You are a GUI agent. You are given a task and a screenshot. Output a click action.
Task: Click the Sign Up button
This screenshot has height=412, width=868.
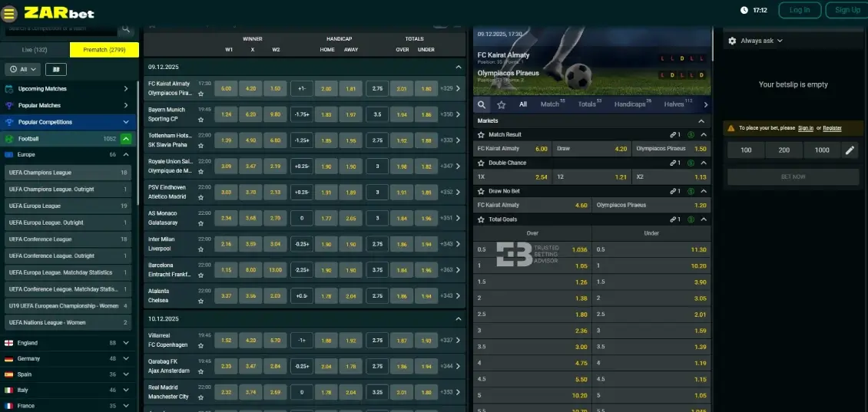point(847,10)
